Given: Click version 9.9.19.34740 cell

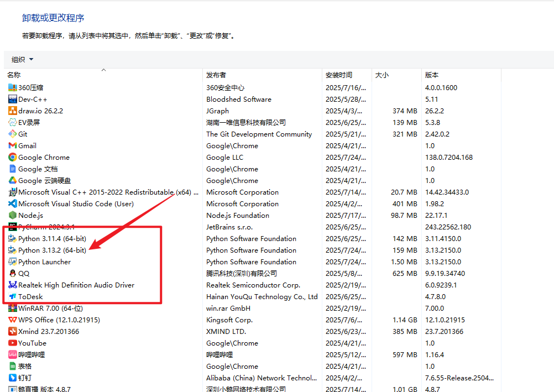Looking at the screenshot, I should point(445,273).
